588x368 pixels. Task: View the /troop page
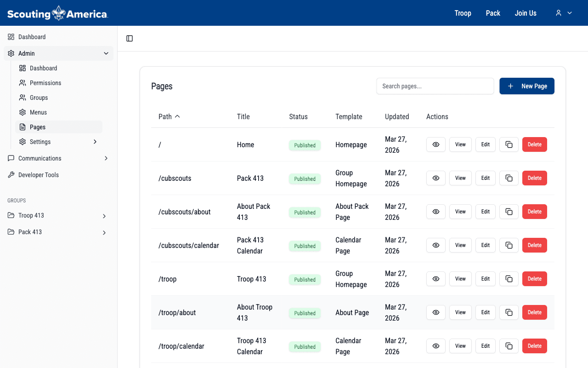click(x=460, y=279)
